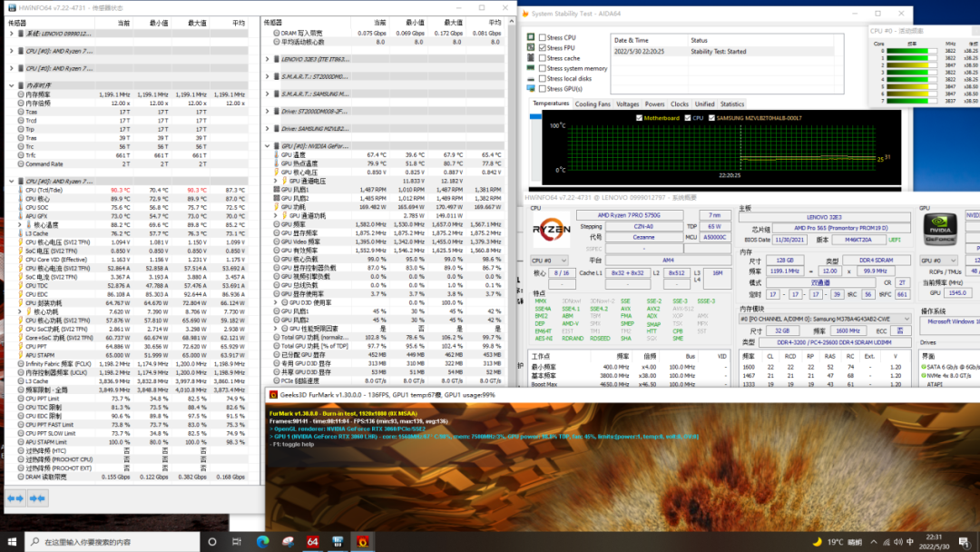Open HWiNFO taskbar icon
Screen dimensions: 980x552
tap(338, 541)
